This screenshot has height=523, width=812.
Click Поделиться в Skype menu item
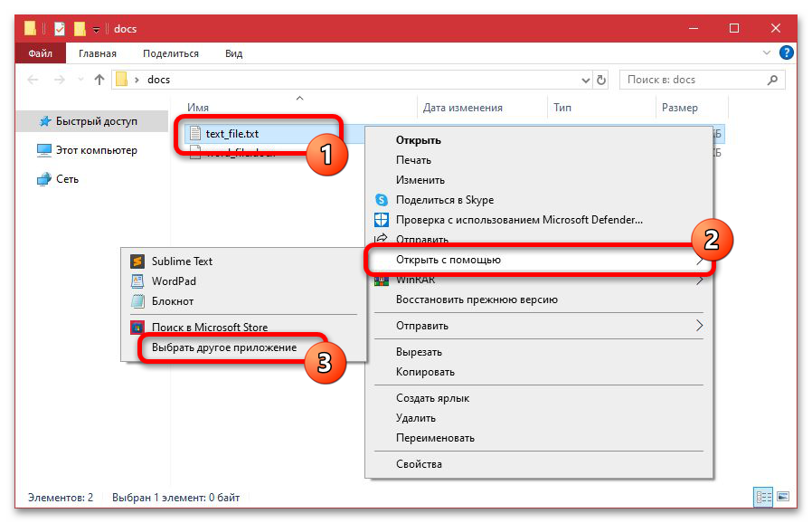point(444,200)
